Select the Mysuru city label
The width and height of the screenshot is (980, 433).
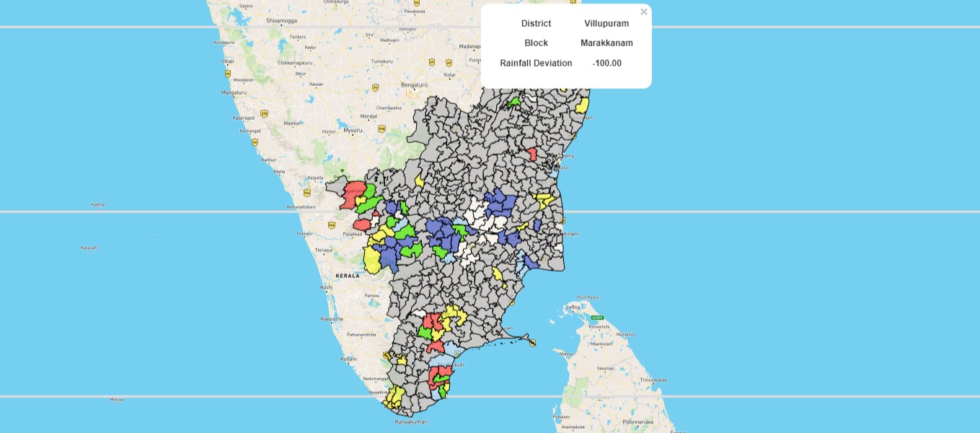pyautogui.click(x=352, y=131)
